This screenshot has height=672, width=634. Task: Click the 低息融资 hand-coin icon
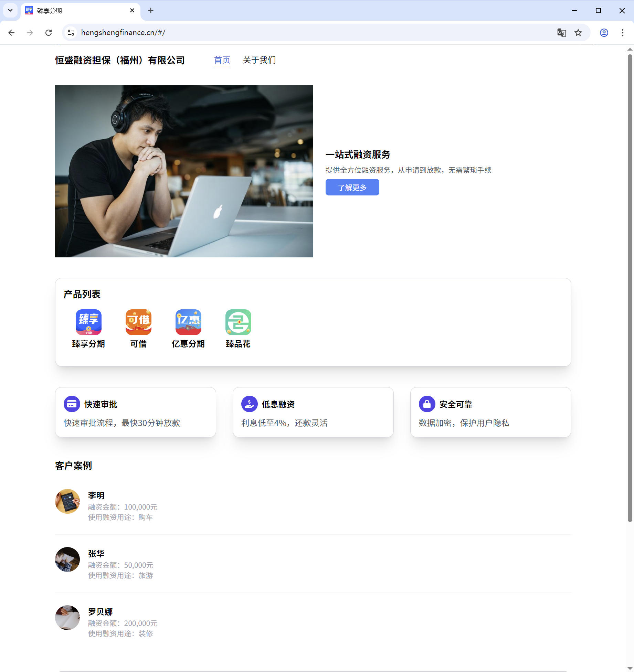coord(250,404)
